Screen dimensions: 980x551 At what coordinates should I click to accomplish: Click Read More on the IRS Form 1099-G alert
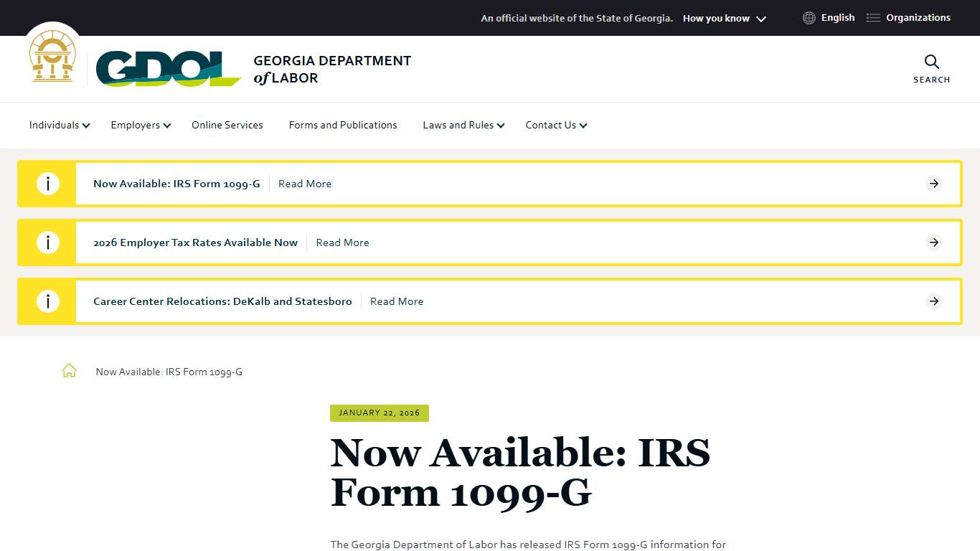305,184
